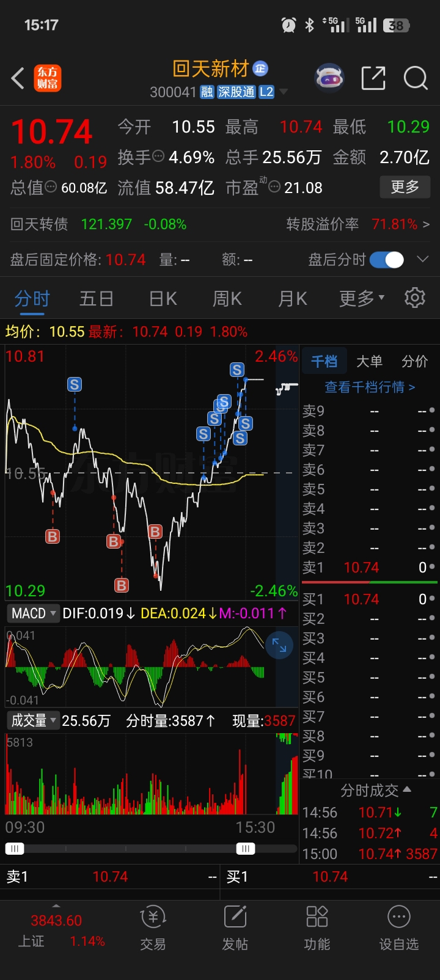
Task: Tap the 发帖 pencil icon
Action: coord(235,917)
